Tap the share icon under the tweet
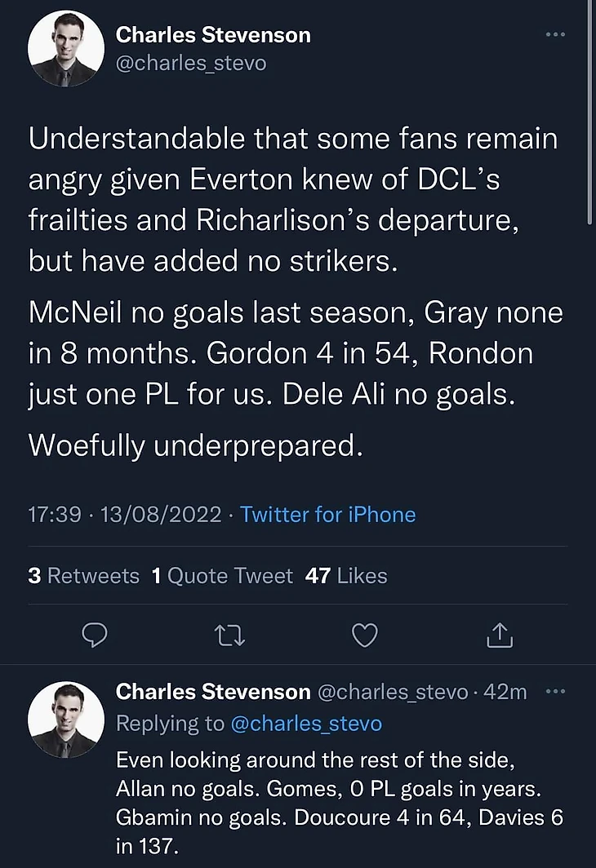The height and width of the screenshot is (868, 596). point(498,634)
